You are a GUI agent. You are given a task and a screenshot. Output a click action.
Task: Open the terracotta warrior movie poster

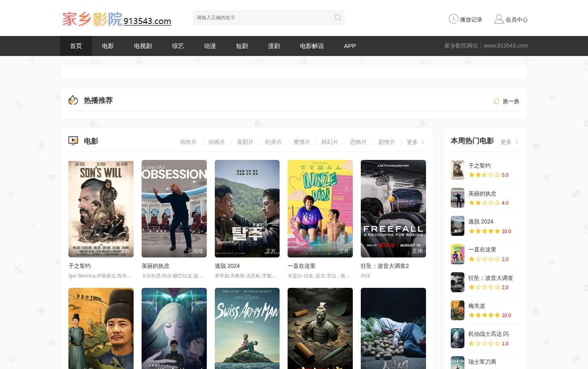pyautogui.click(x=320, y=328)
